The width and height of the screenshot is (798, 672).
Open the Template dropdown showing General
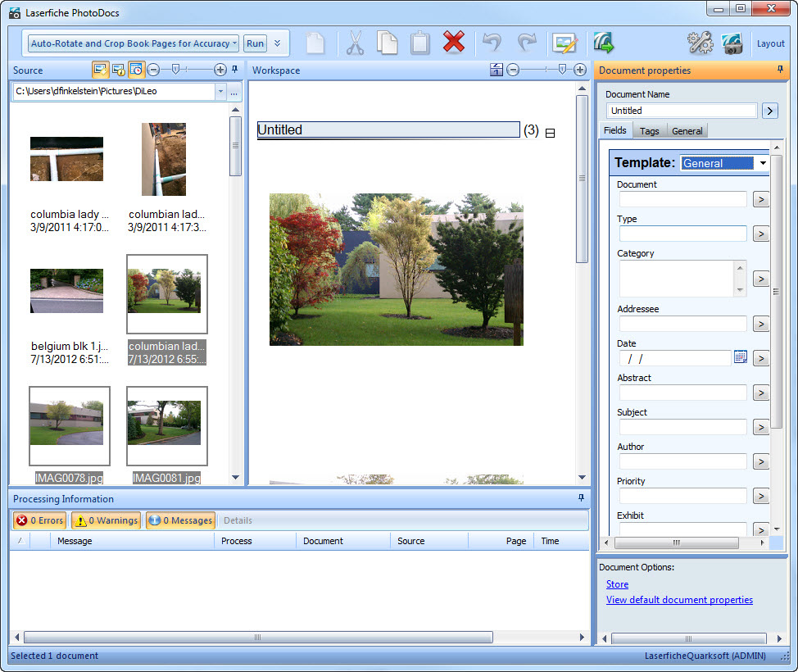763,163
